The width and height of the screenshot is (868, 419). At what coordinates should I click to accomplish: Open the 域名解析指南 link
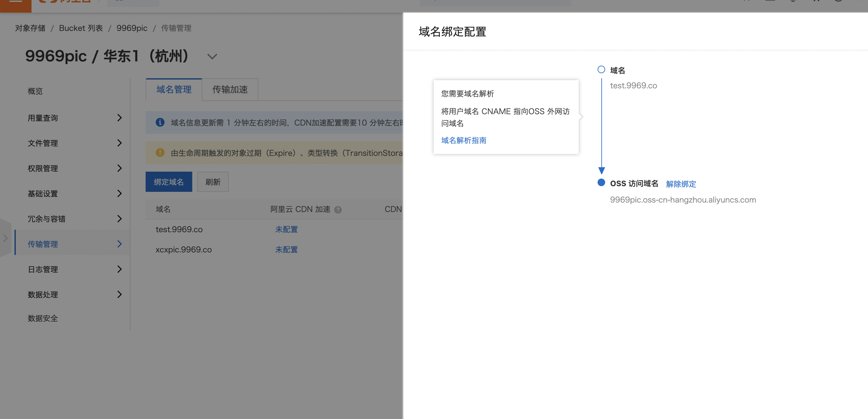coord(464,140)
